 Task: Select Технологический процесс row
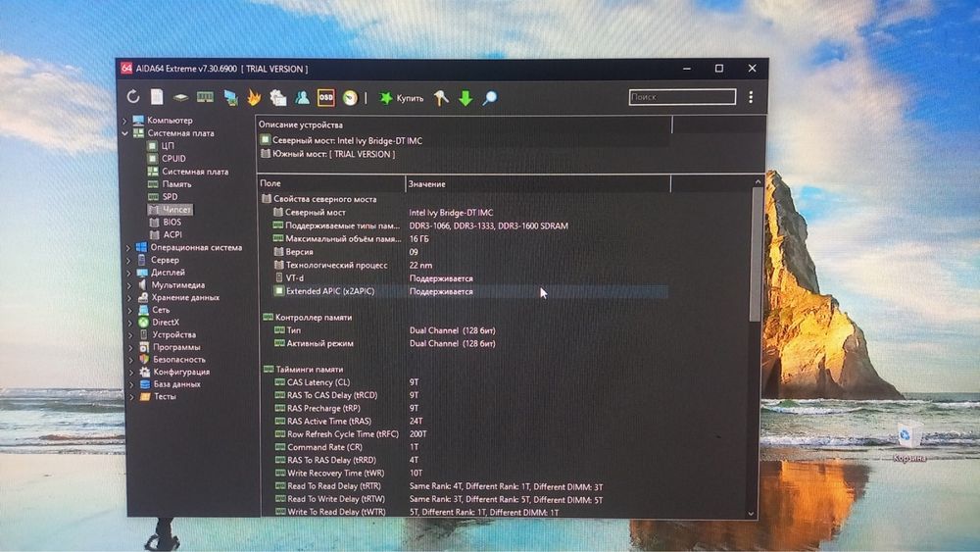470,265
